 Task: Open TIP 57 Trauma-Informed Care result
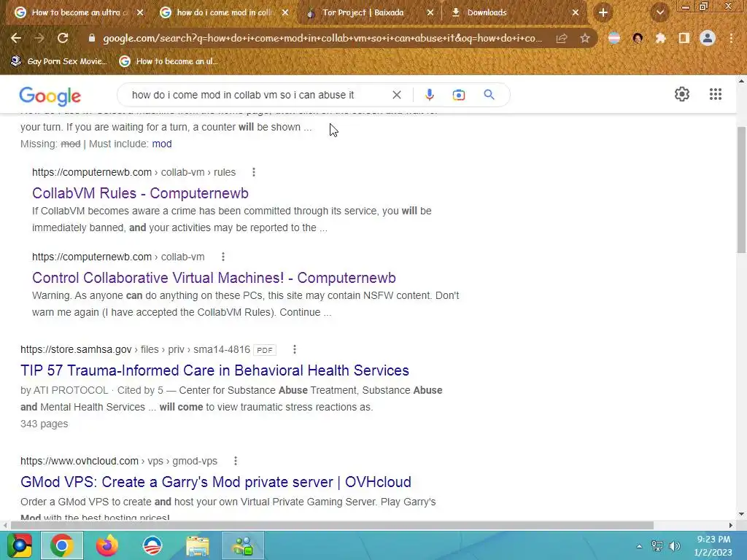click(214, 370)
